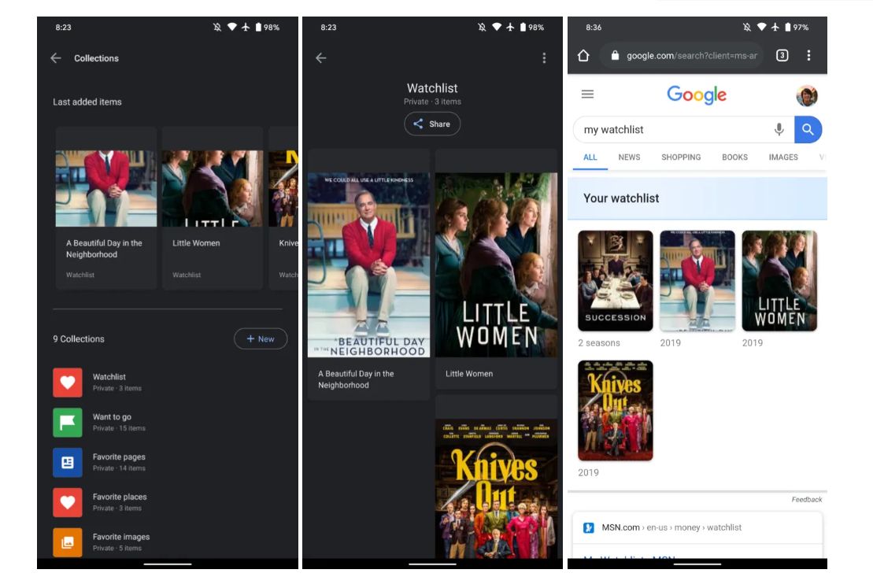Viewport: 873px width, 588px height.
Task: Select the Favorite images collection name
Action: [x=121, y=538]
